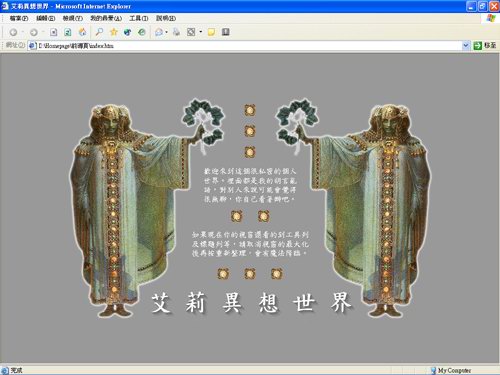The height and width of the screenshot is (375, 500).
Task: Click the Back navigation button
Action: pos(13,32)
